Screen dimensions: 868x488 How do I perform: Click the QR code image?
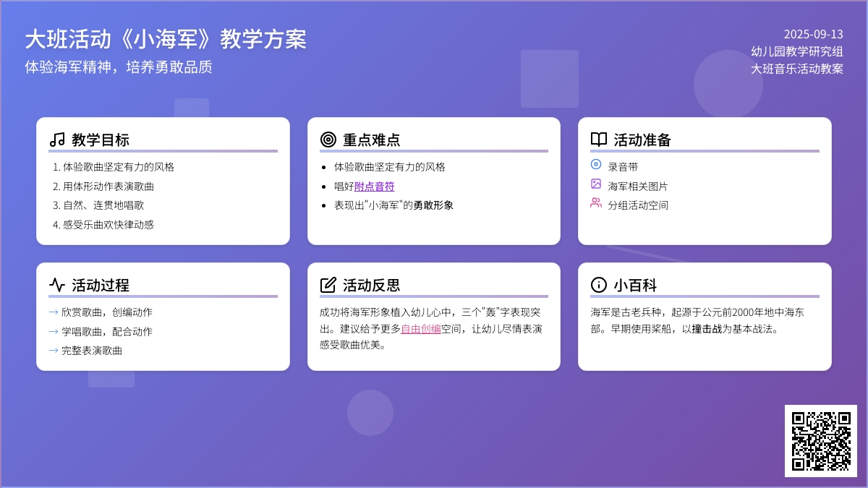click(x=820, y=441)
